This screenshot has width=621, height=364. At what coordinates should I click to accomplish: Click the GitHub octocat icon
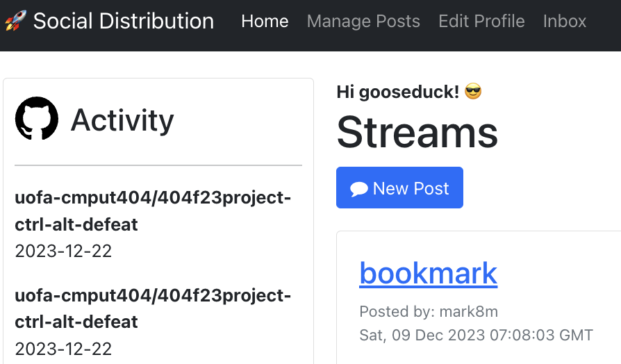[x=37, y=119]
